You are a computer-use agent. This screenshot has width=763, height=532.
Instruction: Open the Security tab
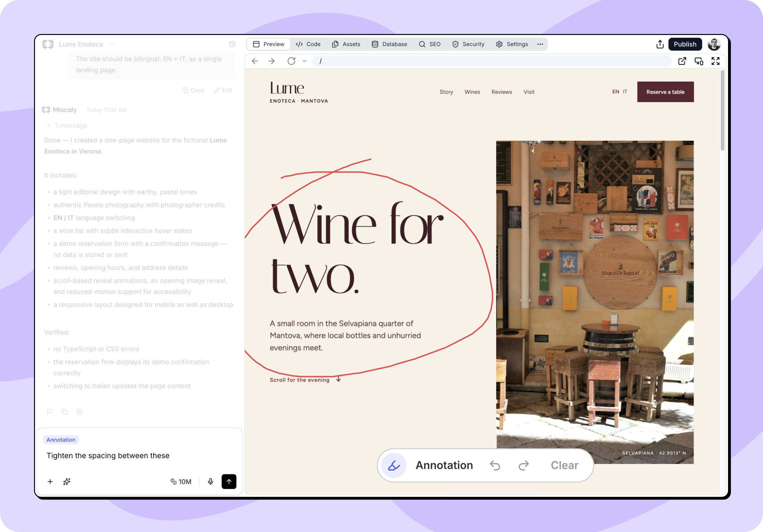coord(468,44)
